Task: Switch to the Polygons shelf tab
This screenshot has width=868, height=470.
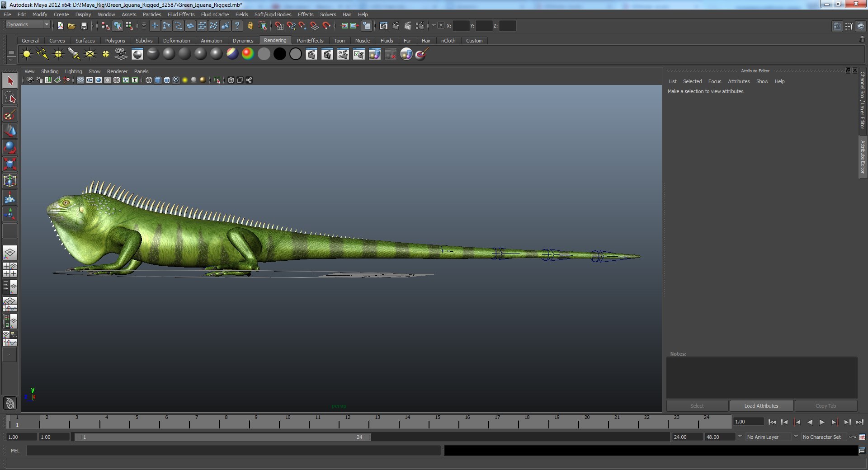Action: pyautogui.click(x=115, y=41)
